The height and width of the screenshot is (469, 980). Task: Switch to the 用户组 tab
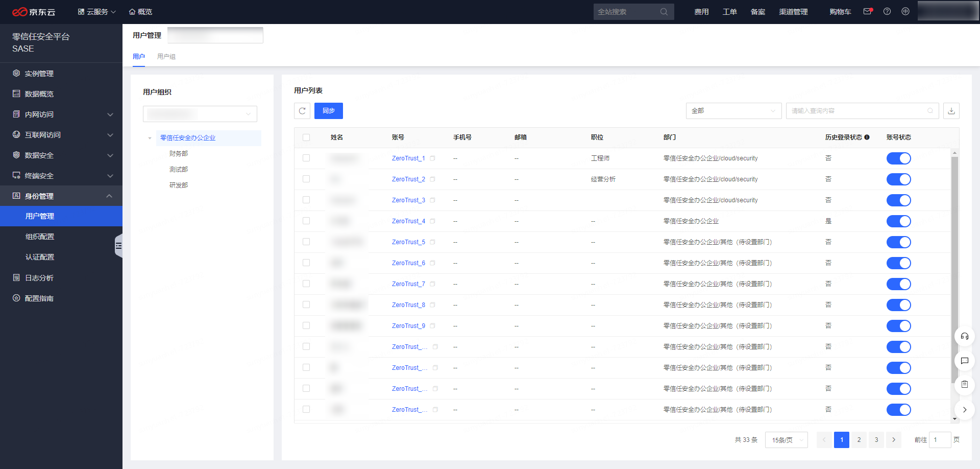(x=166, y=57)
